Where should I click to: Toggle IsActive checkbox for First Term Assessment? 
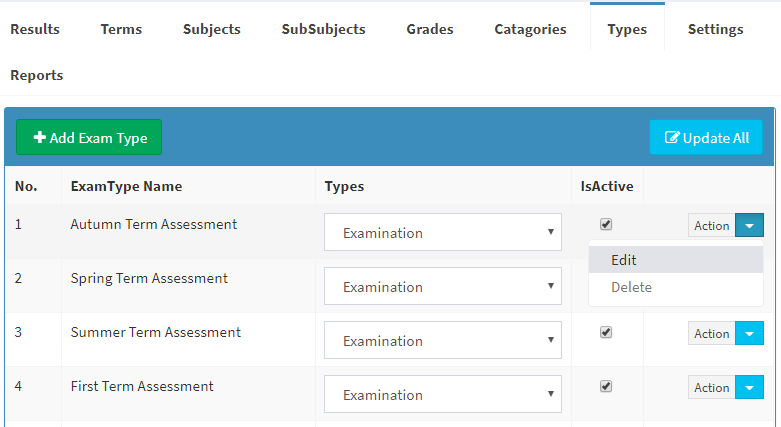tap(606, 386)
